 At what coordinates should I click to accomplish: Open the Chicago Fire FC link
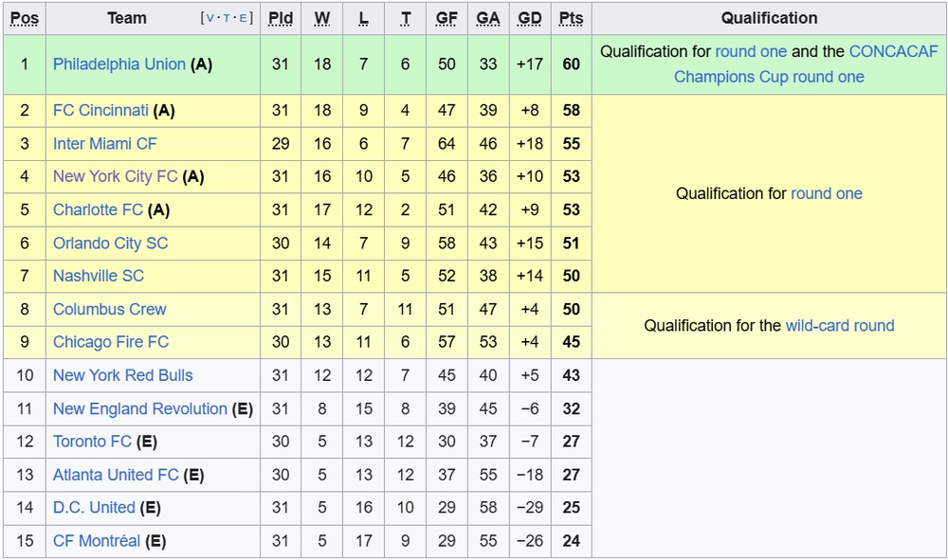point(111,342)
